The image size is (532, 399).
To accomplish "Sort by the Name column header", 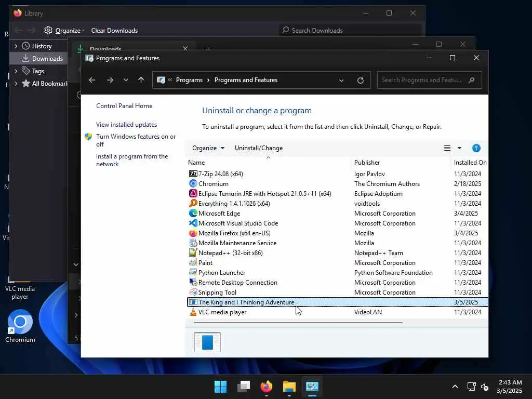I will 268,163.
